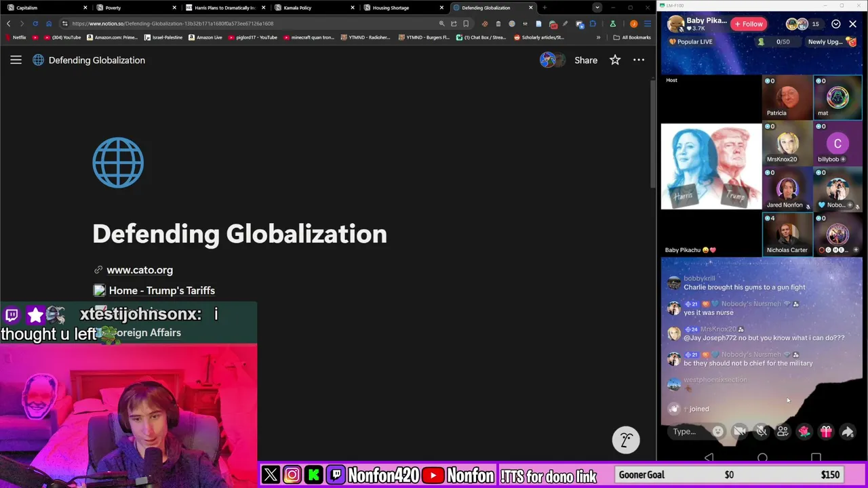The width and height of the screenshot is (868, 488).
Task: Open the www.cato.org link
Action: [x=140, y=270]
